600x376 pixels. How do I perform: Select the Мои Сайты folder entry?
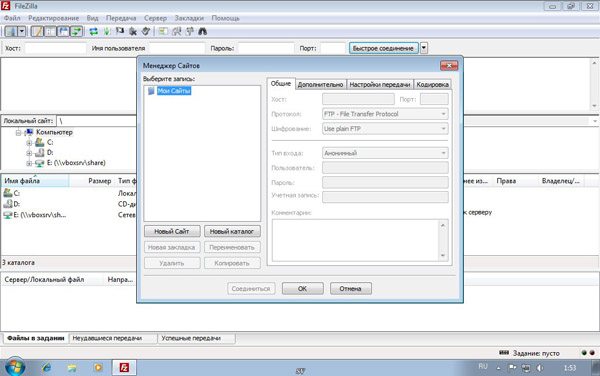click(174, 91)
